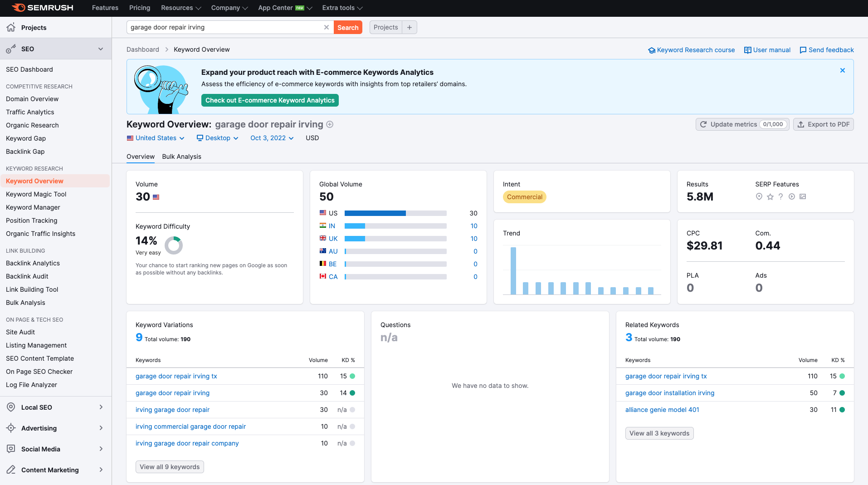Click the Dashboard breadcrumb
This screenshot has height=485, width=868.
click(x=143, y=49)
